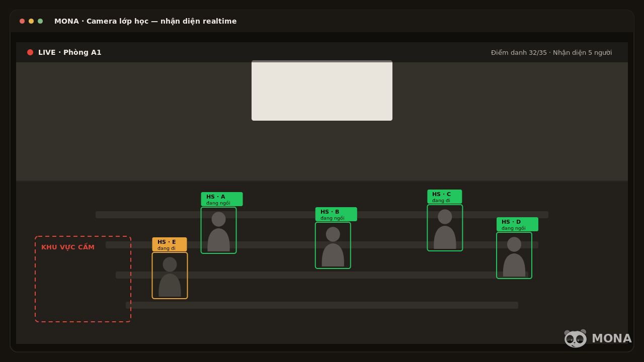Select the HS · D label tag
Screen dimensions: 644x362
tap(517, 224)
